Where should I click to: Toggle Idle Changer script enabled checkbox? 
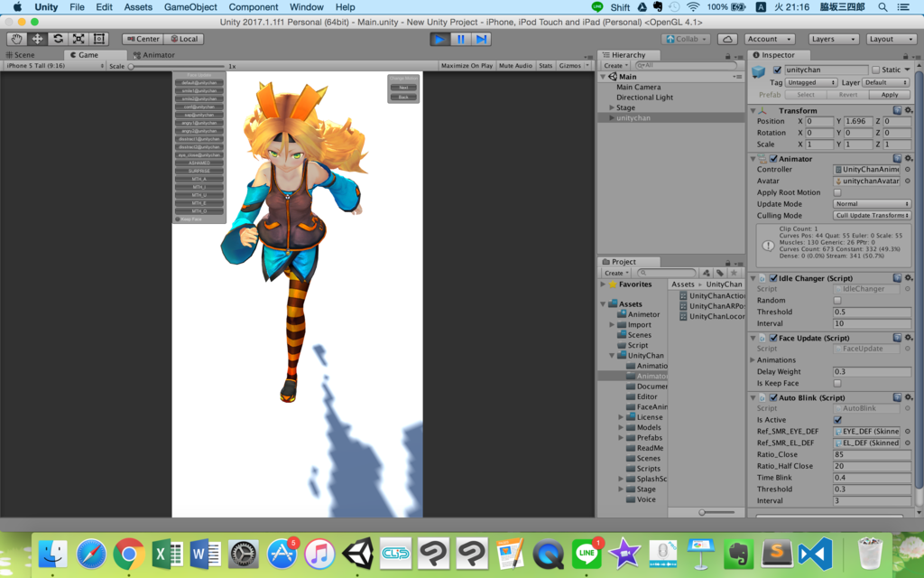[773, 278]
